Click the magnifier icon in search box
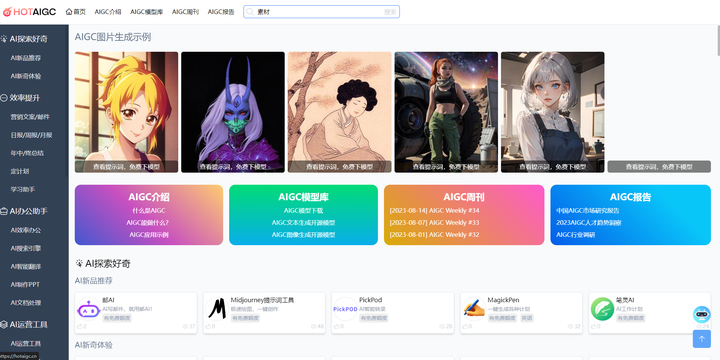Screen dimensions: 720x360 (x=250, y=12)
